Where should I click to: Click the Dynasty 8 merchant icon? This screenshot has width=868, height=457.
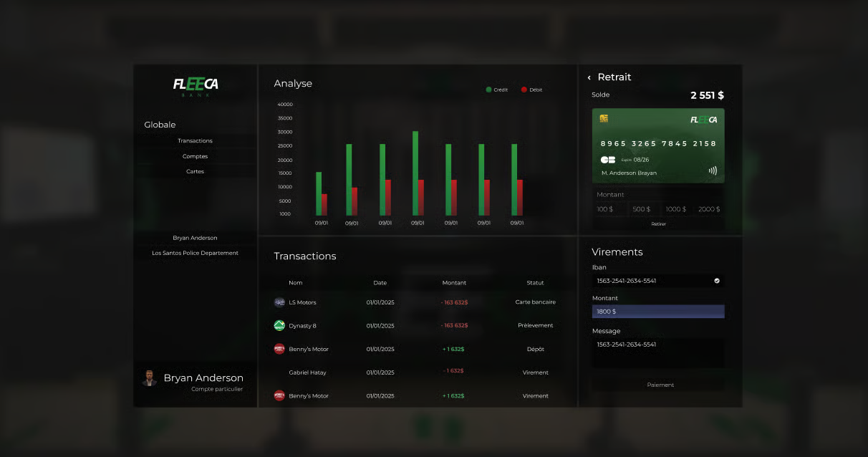tap(279, 326)
